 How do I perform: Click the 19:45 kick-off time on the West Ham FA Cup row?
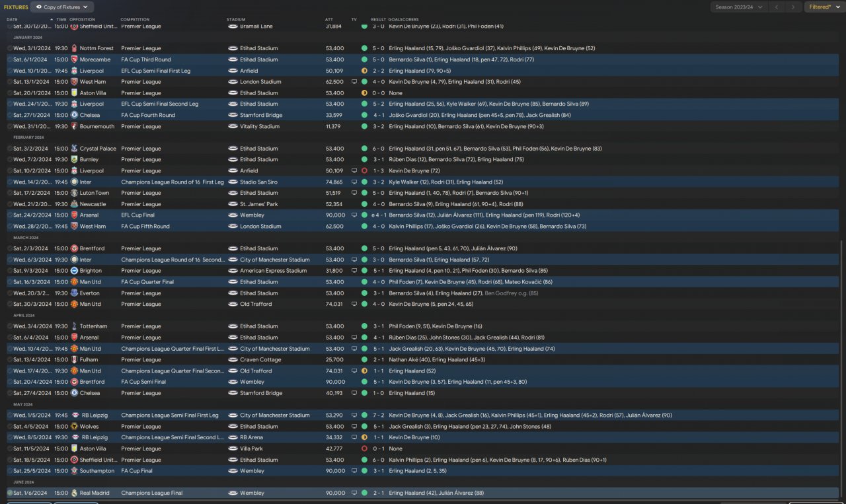click(x=61, y=226)
